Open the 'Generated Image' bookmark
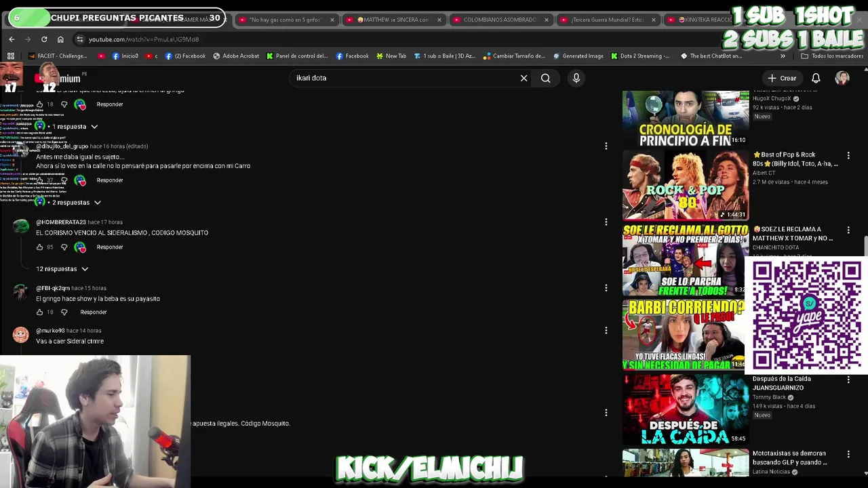 578,56
